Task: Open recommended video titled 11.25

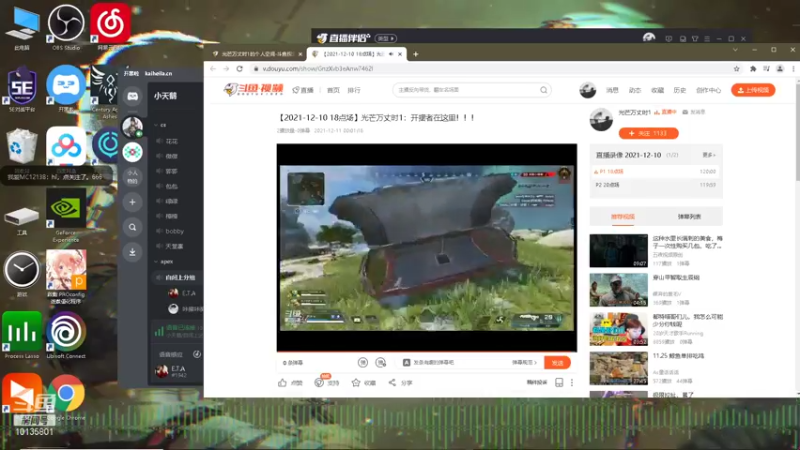Action: 679,356
